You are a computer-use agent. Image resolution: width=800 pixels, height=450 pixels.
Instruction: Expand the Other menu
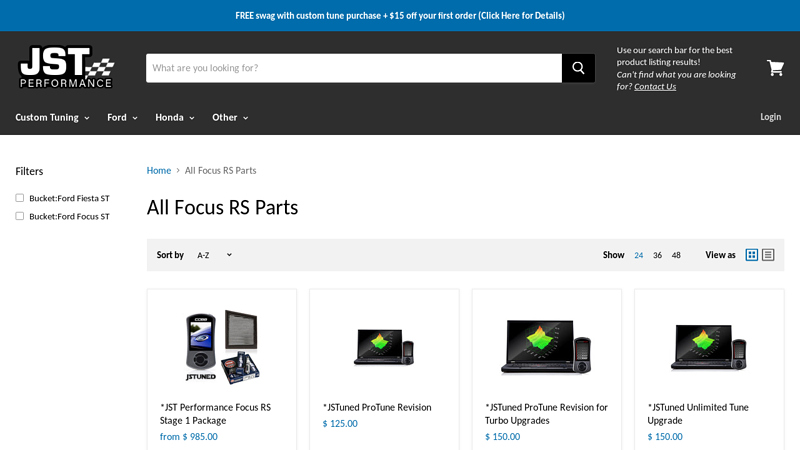tap(231, 117)
